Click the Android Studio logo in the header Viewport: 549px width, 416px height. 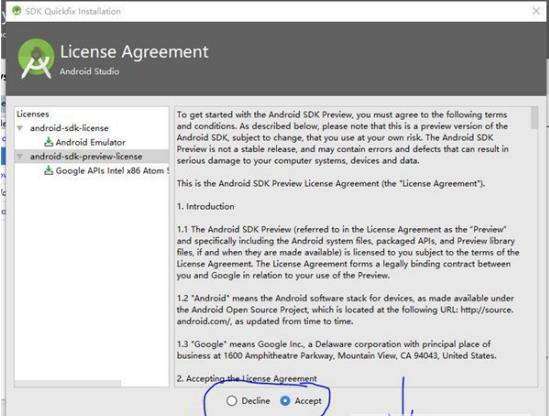(x=36, y=58)
